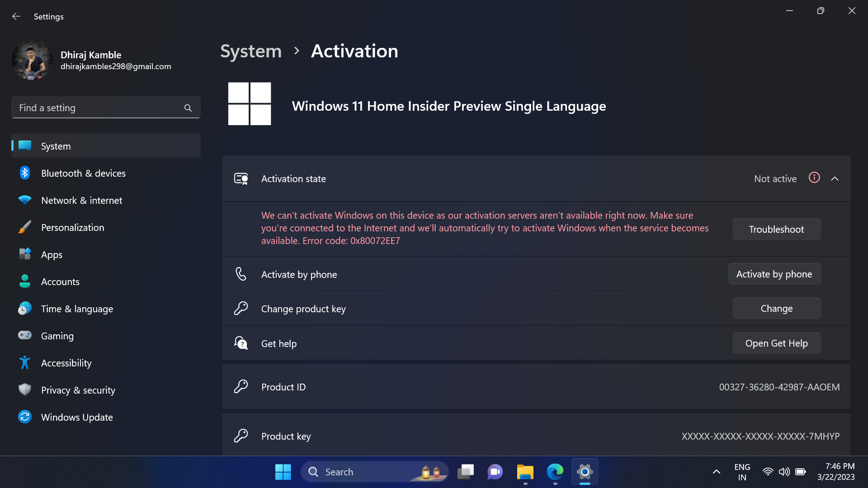Click the Accessibility figure icon

tap(25, 363)
